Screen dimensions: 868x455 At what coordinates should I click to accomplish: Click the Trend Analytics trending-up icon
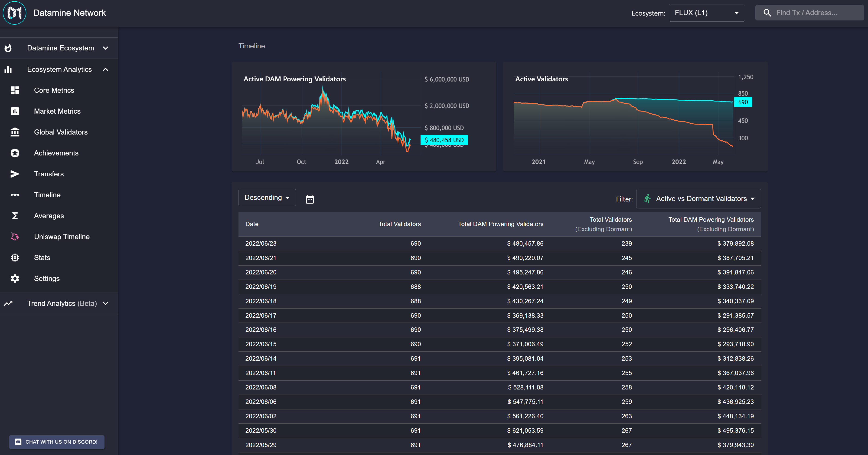coord(8,303)
